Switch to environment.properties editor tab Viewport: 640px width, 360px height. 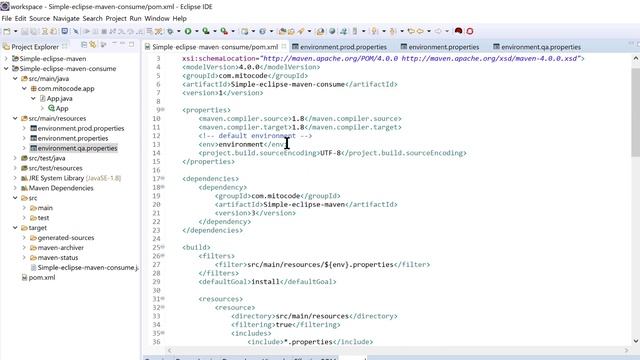coord(440,47)
